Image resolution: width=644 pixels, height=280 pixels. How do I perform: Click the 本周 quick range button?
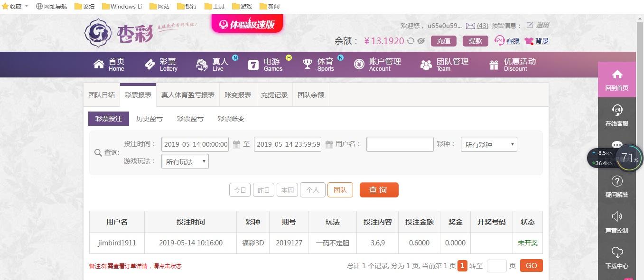coord(287,190)
